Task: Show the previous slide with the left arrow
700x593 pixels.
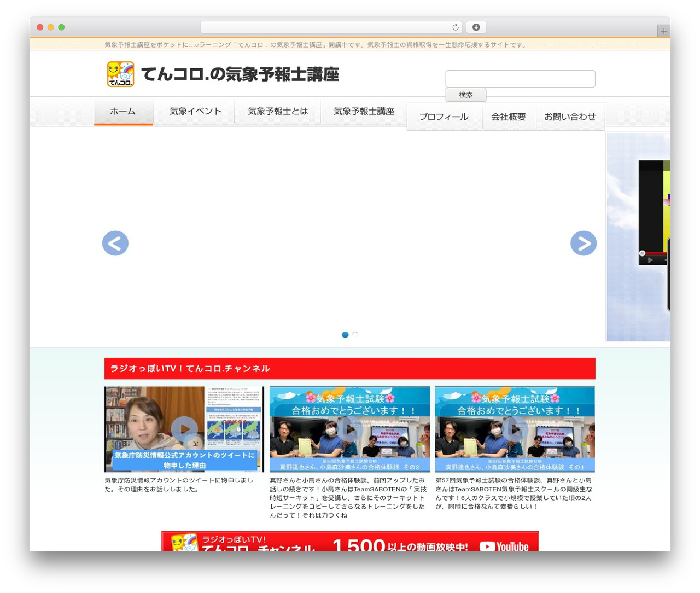Action: click(x=115, y=243)
